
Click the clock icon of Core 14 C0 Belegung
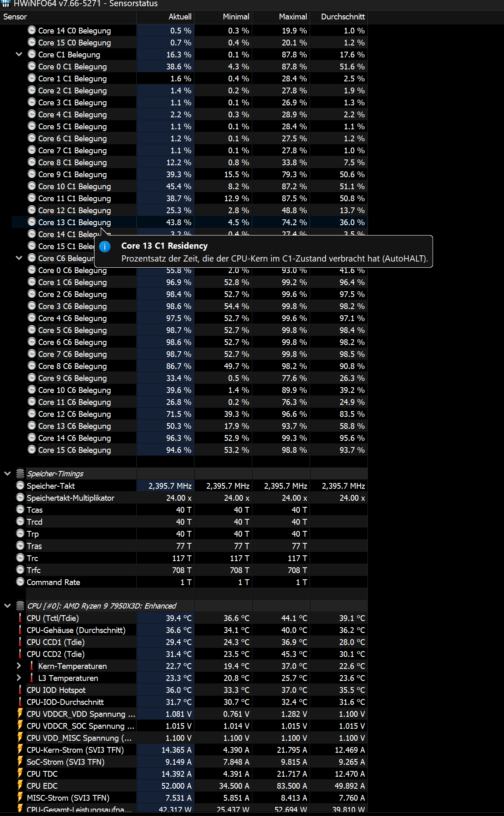tap(32, 30)
